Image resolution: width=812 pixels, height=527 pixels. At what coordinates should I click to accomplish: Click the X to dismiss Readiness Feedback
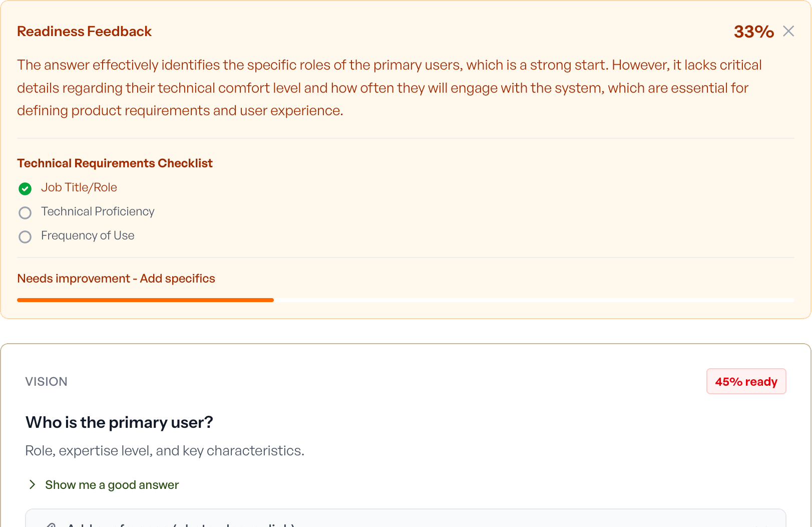click(x=788, y=31)
